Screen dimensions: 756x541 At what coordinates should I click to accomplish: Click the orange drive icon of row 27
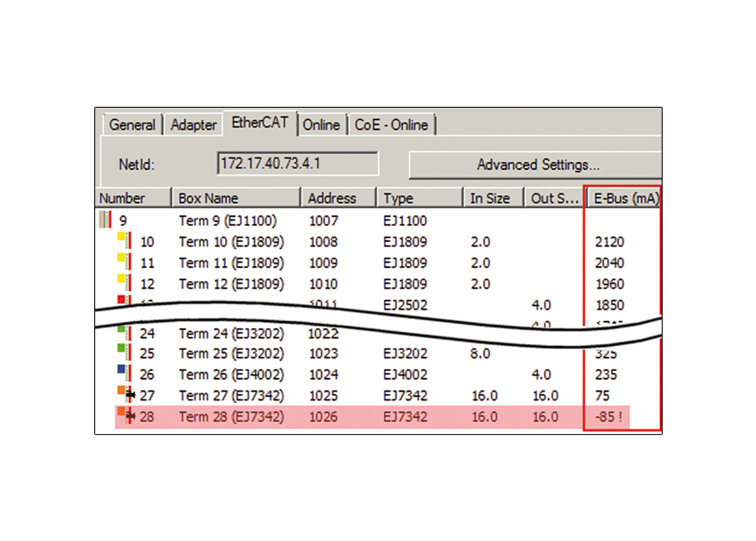click(x=125, y=394)
